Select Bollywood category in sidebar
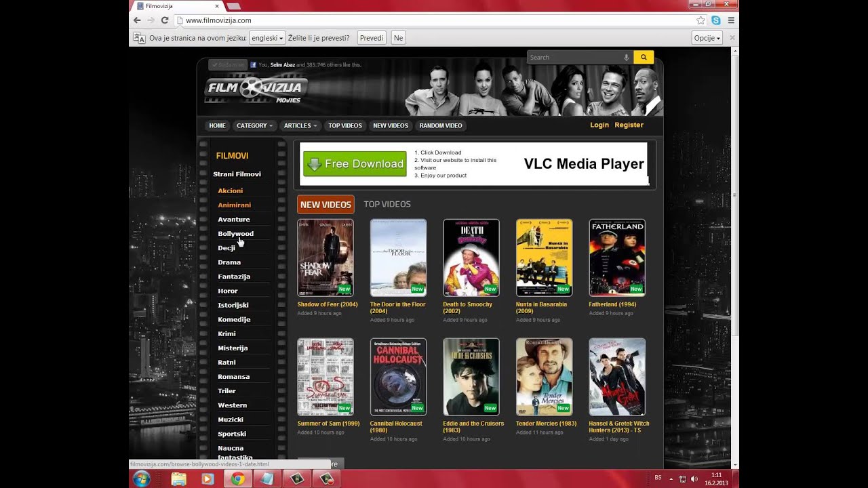Screen dimensions: 868x488 (x=235, y=234)
